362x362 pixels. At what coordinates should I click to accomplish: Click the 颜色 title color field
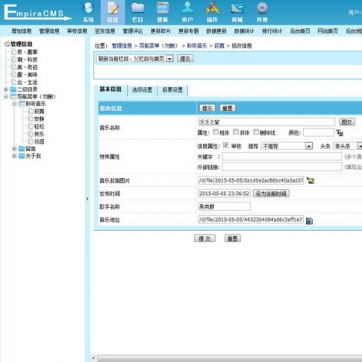coord(318,132)
